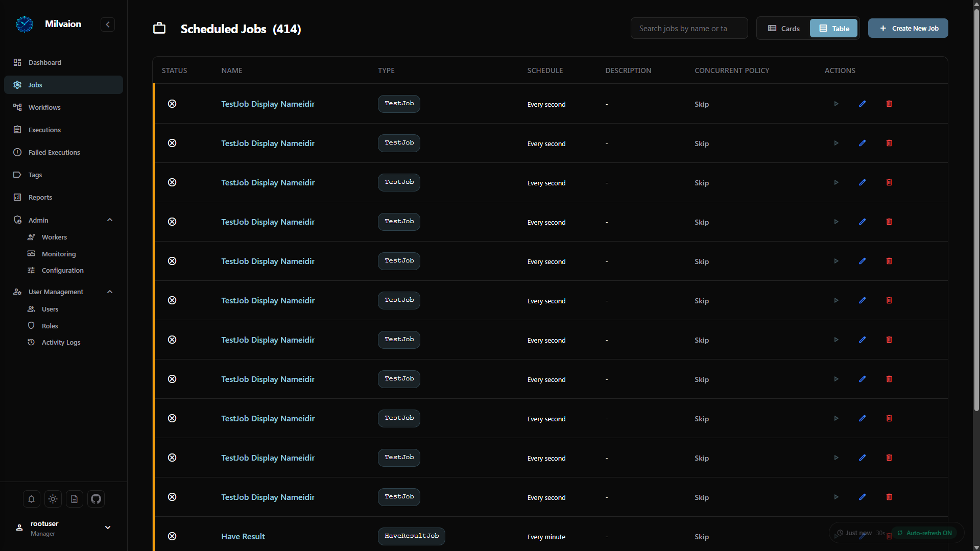
Task: Click the scrollbar up arrow
Action: 976,4
